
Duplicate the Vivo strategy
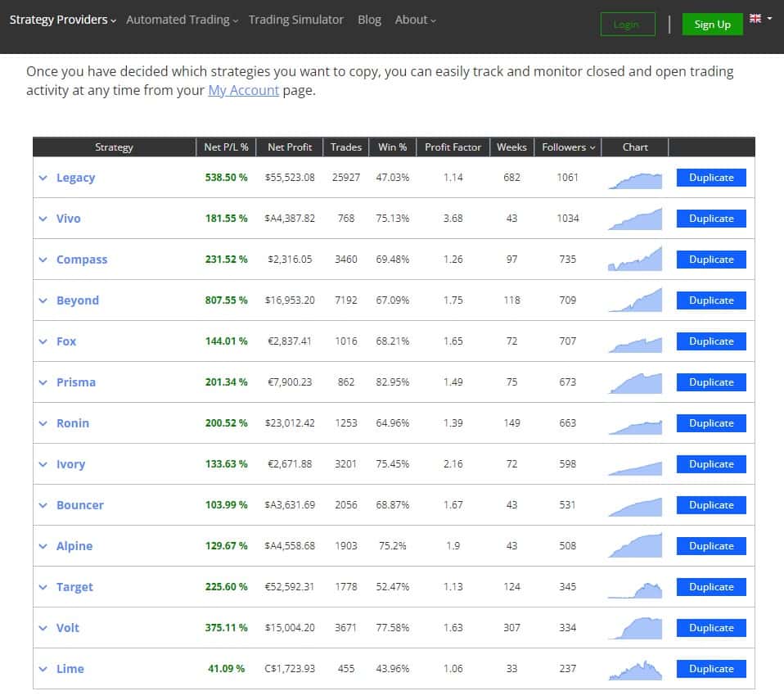coord(711,219)
